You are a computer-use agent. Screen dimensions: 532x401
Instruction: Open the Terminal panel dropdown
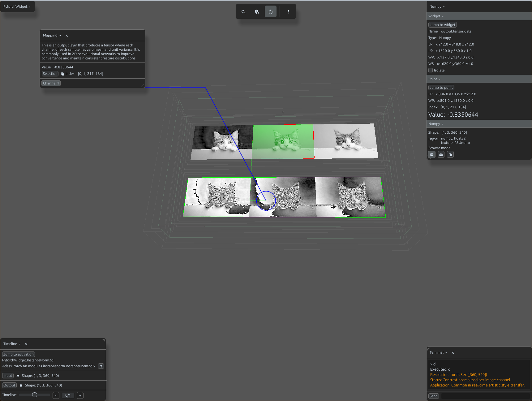coord(438,353)
